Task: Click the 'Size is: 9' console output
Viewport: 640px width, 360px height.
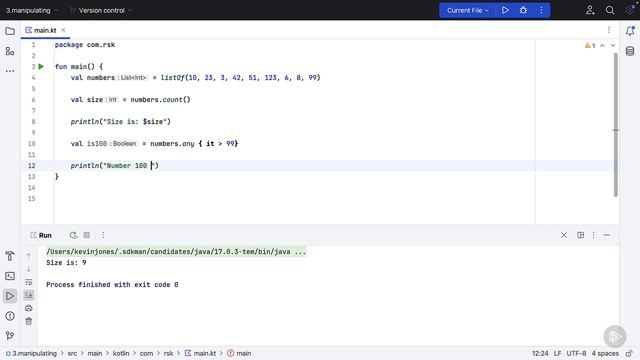Action: point(66,263)
